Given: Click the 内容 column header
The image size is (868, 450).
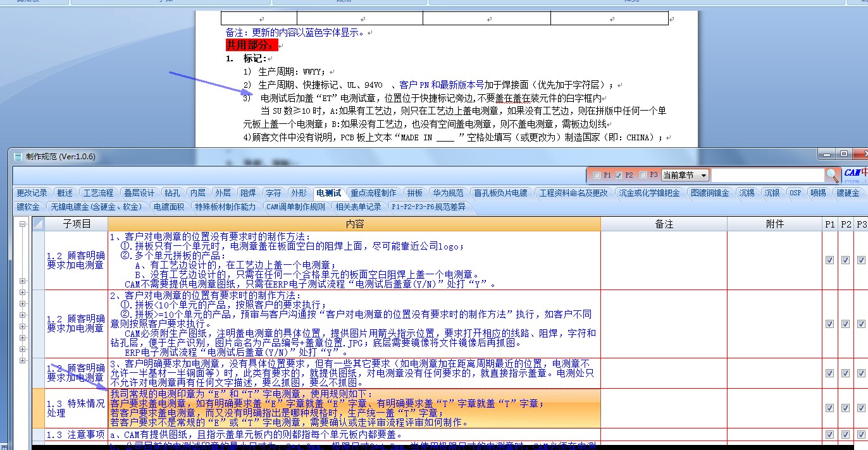Looking at the screenshot, I should (354, 224).
